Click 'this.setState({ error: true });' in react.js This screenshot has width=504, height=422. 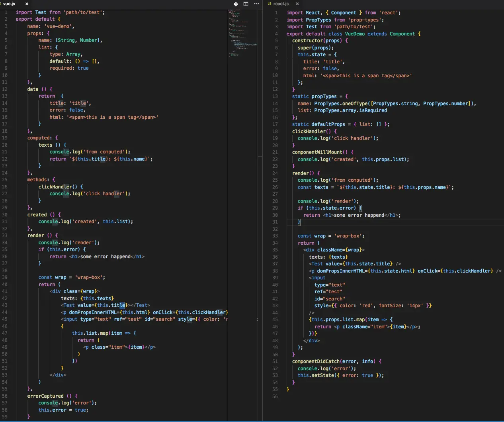pyautogui.click(x=341, y=375)
